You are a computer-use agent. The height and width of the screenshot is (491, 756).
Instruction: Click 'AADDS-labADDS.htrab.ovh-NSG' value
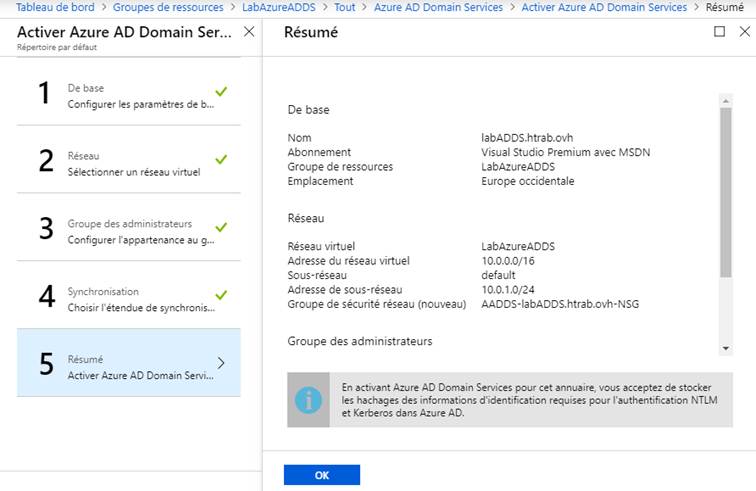tap(560, 304)
